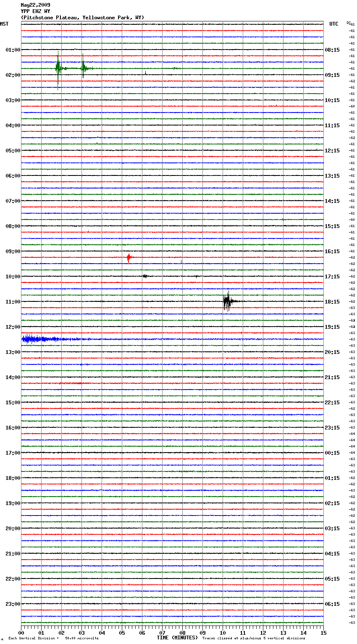Select the 01:00 MST time label
This screenshot has height=644, width=357.
coord(13,50)
